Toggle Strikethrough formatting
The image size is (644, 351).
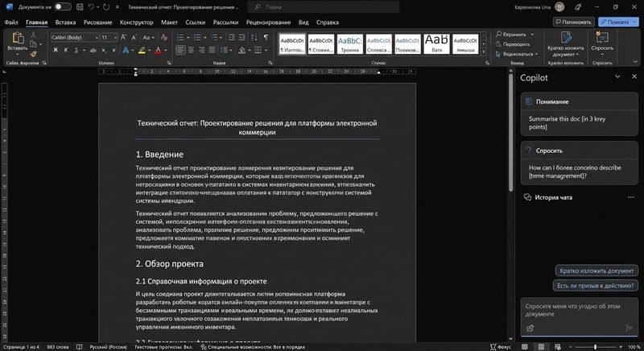pos(93,50)
